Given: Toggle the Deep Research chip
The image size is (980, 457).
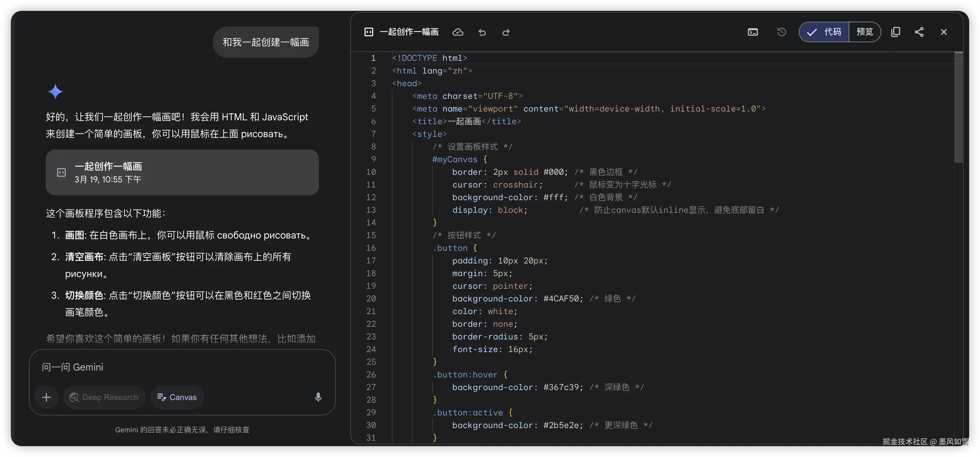Looking at the screenshot, I should click(104, 397).
